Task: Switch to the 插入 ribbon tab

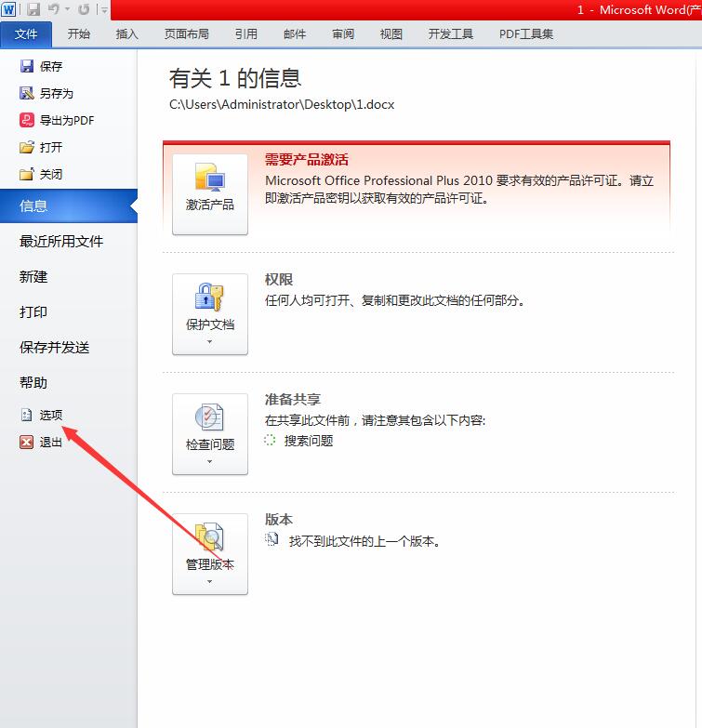Action: (126, 33)
